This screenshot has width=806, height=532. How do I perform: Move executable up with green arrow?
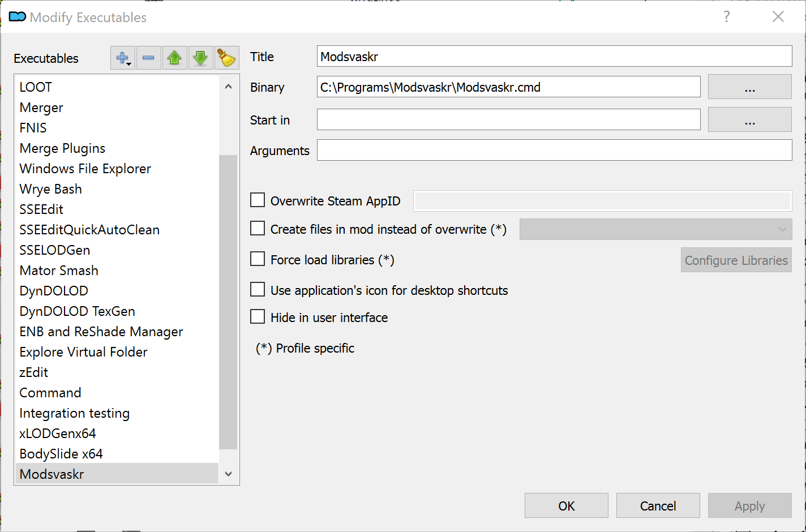(x=174, y=58)
